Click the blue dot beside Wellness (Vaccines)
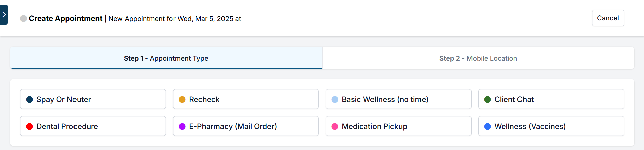The width and height of the screenshot is (644, 150). coord(488,126)
